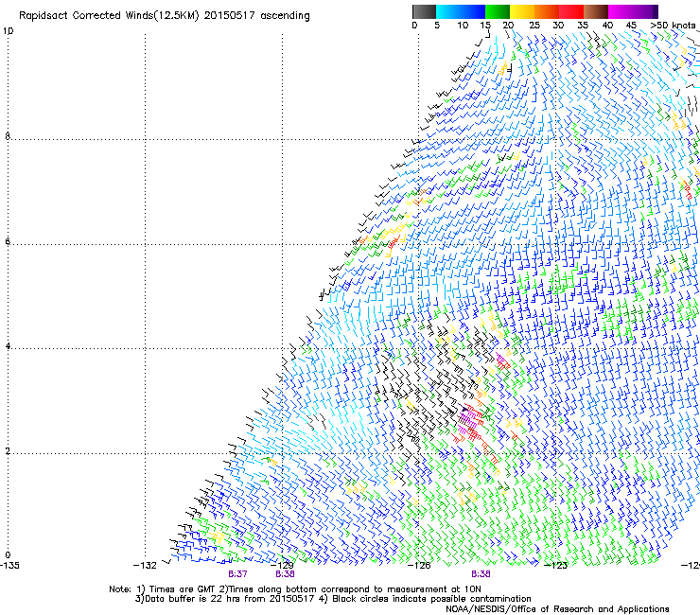Image resolution: width=700 pixels, height=615 pixels.
Task: Click the longitude axis label '-135'
Action: click(x=9, y=566)
